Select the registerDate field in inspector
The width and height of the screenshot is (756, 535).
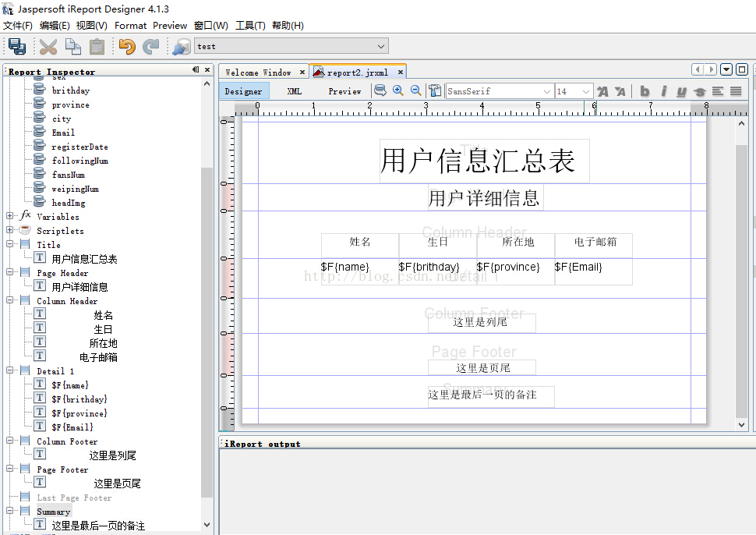79,147
